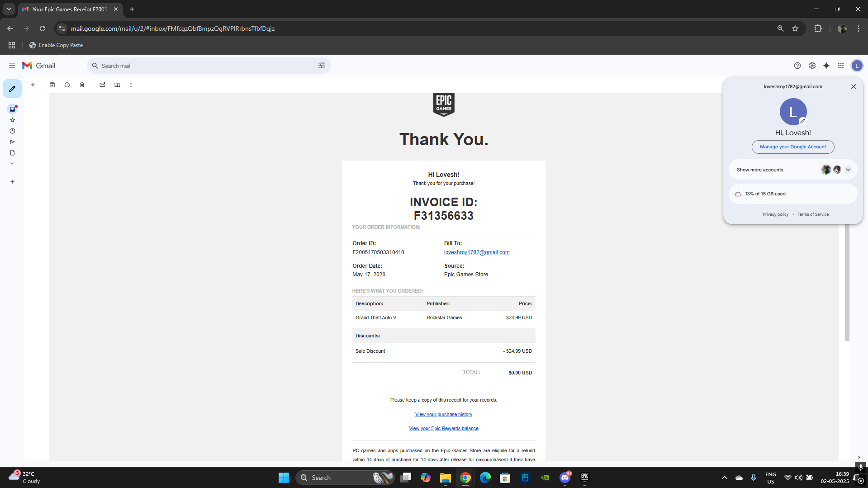Click the Enable Copy Paste bookmark
This screenshot has height=488, width=868.
click(56, 45)
